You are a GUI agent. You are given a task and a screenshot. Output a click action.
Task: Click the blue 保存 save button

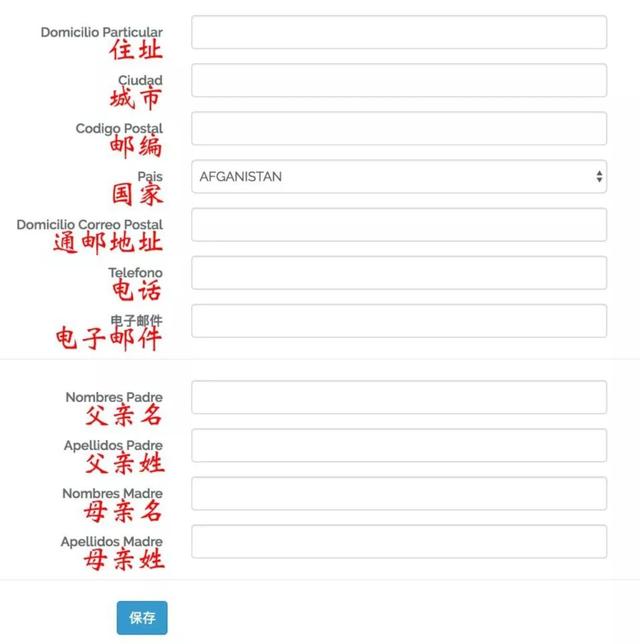pyautogui.click(x=142, y=618)
